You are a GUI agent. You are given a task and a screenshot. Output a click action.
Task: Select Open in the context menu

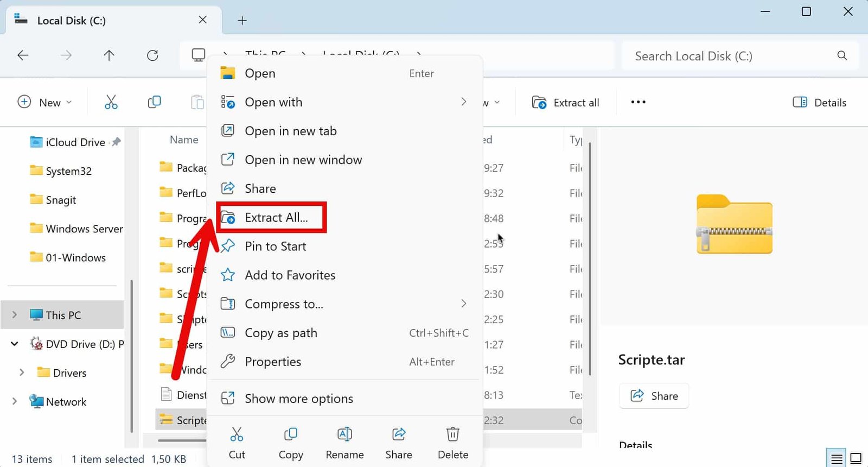(x=345, y=73)
